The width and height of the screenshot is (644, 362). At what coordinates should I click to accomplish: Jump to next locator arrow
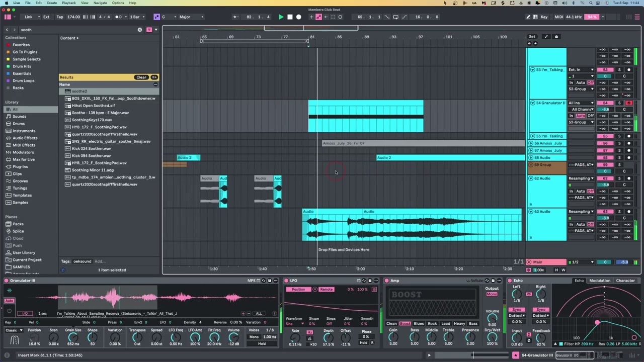click(x=535, y=43)
